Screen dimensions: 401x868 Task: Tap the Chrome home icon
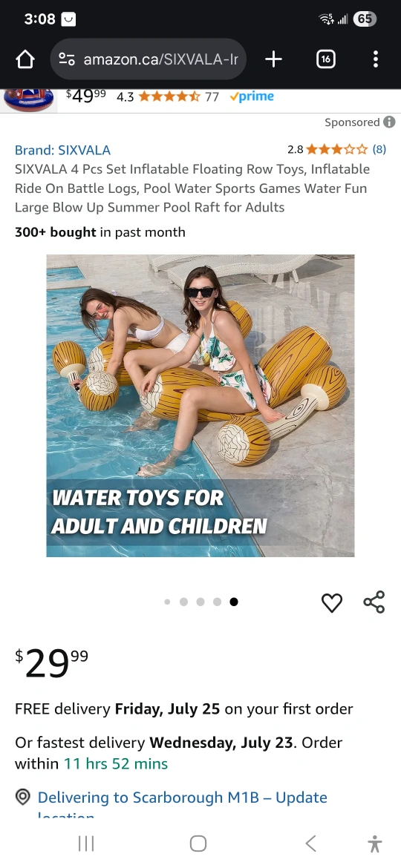[25, 59]
